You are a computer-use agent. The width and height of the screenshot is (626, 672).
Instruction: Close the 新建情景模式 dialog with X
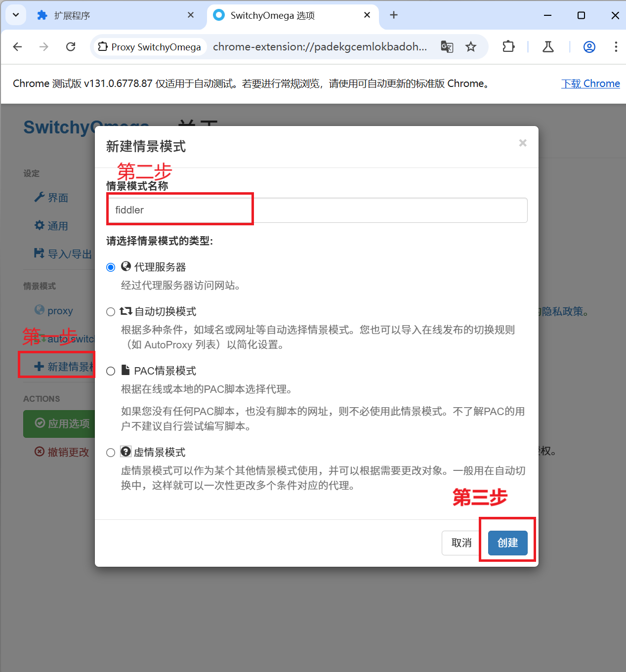tap(523, 143)
